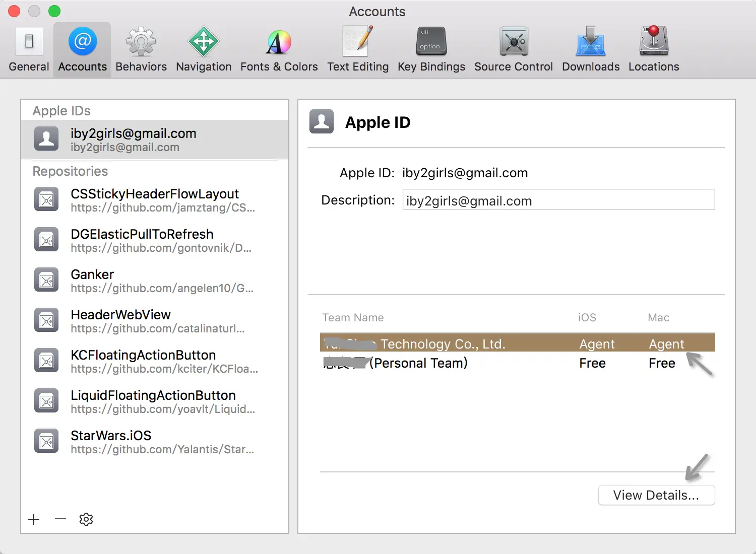Click the View Details... button
This screenshot has width=756, height=554.
(x=656, y=495)
